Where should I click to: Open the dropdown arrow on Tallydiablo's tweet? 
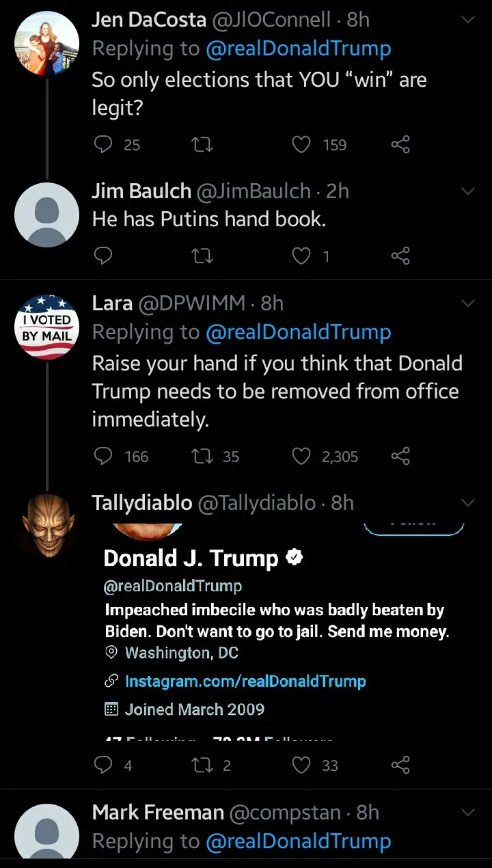pos(468,503)
